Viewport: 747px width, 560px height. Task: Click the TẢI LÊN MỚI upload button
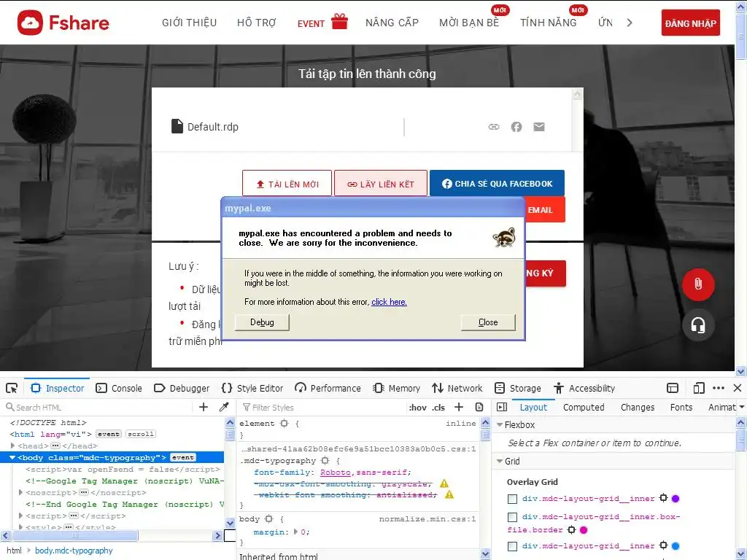pyautogui.click(x=287, y=184)
